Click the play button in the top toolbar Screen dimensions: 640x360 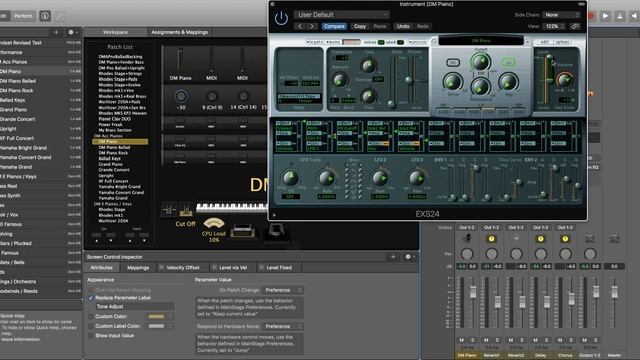605,16
